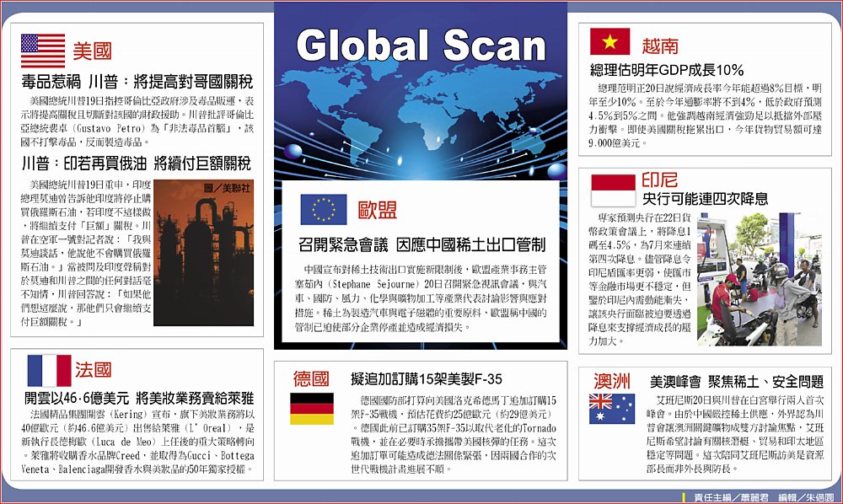Image resolution: width=843 pixels, height=504 pixels.
Task: Click the Australian flag icon
Action: 612,408
